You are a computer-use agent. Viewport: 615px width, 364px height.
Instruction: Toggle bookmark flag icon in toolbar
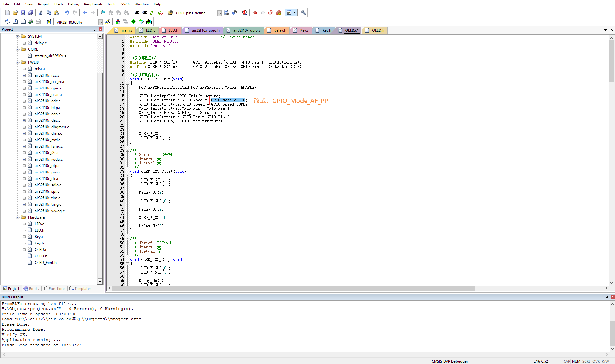pyautogui.click(x=103, y=13)
